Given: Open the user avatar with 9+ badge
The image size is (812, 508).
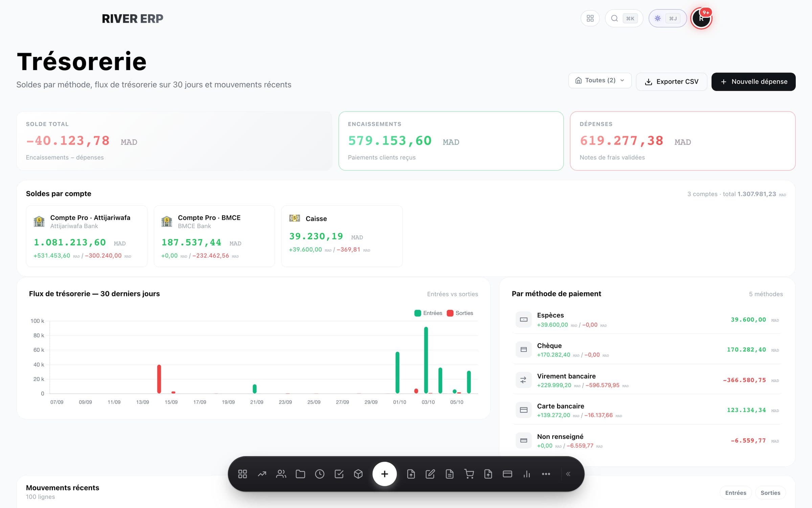Looking at the screenshot, I should 701,18.
